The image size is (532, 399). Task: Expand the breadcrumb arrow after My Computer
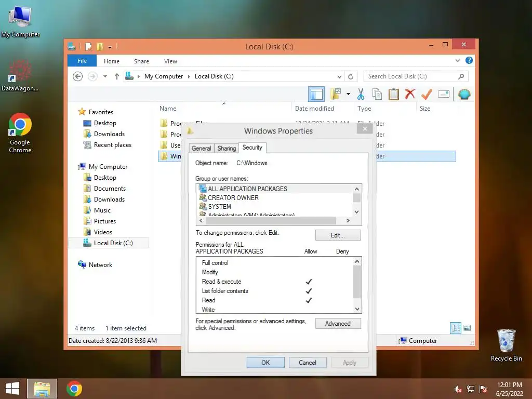coord(189,76)
